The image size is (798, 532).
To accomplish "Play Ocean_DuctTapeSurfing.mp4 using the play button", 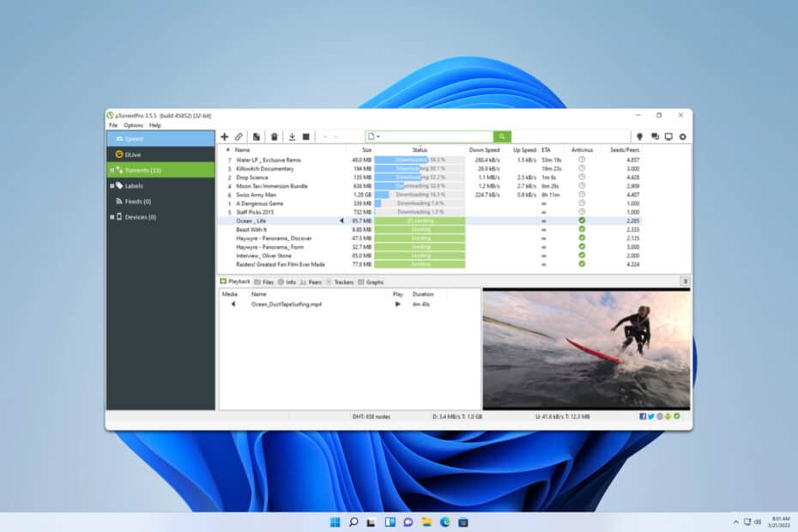I will pos(397,304).
